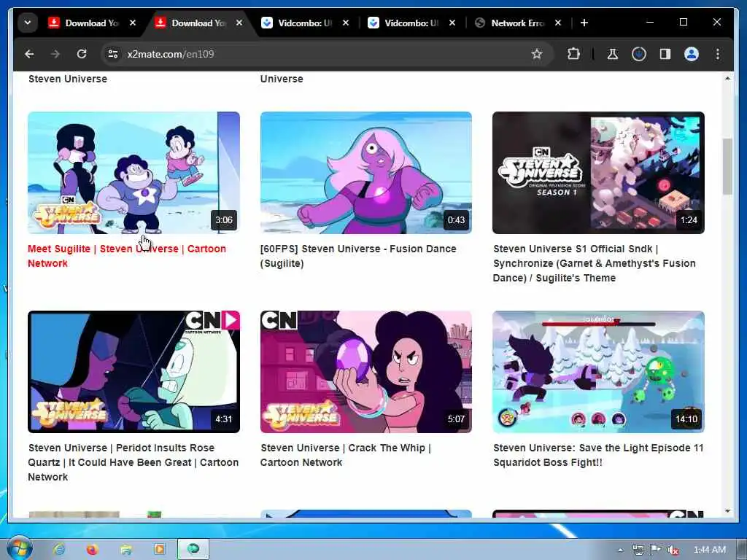Viewport: 747px width, 560px height.
Task: View site information icon in address bar
Action: pyautogui.click(x=113, y=54)
